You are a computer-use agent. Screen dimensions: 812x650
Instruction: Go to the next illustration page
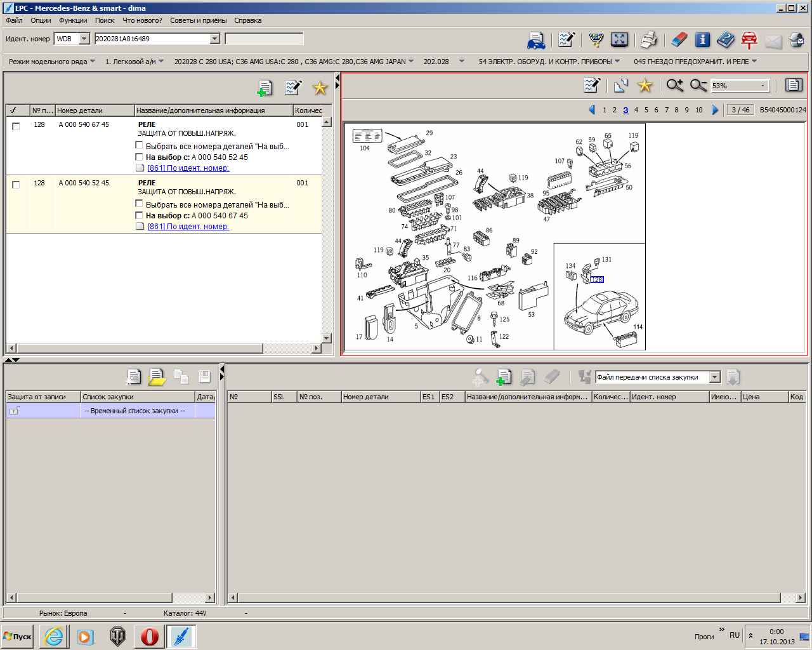tap(715, 110)
